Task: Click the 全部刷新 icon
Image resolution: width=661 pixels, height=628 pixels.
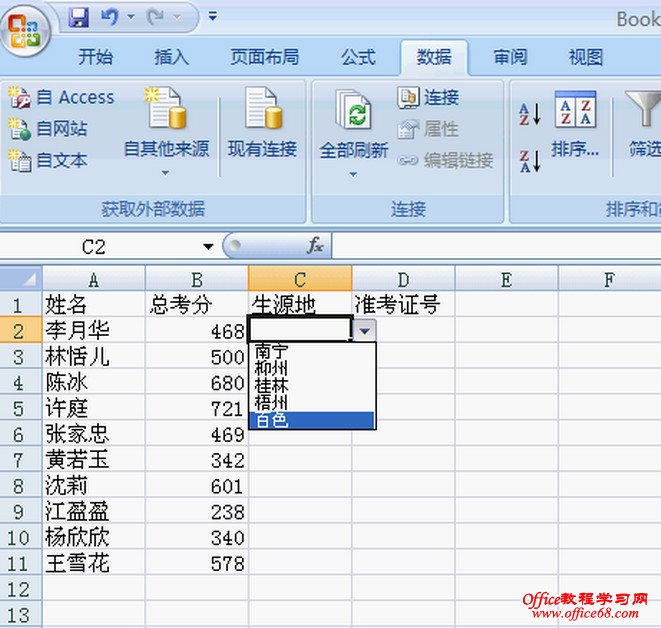Action: pos(354,110)
